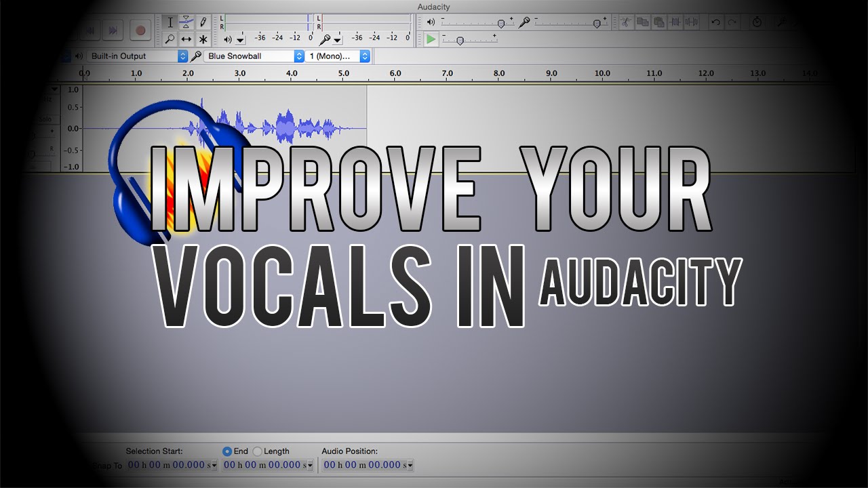This screenshot has height=488, width=868.
Task: Open the 1 (Mono) channels dropdown
Action: point(338,56)
